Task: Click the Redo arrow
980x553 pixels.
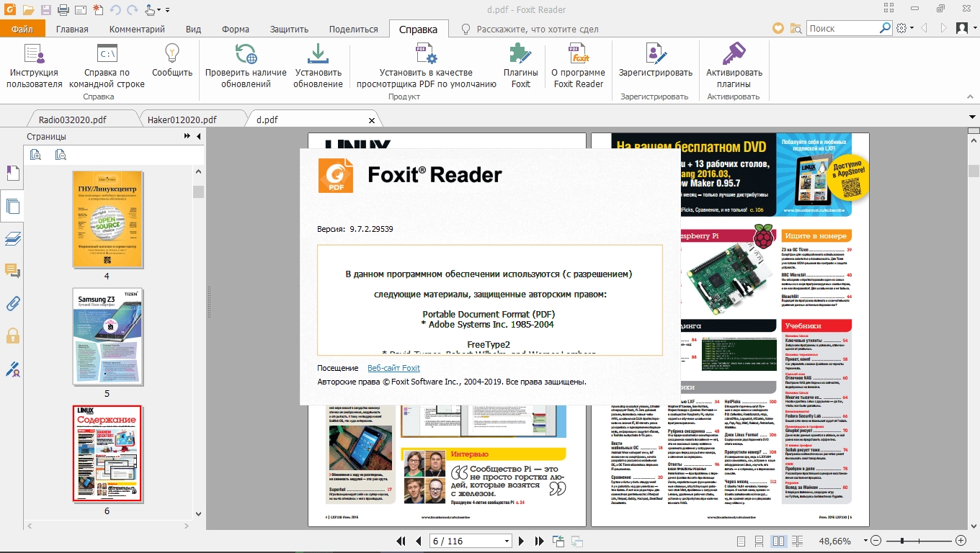Action: [132, 10]
